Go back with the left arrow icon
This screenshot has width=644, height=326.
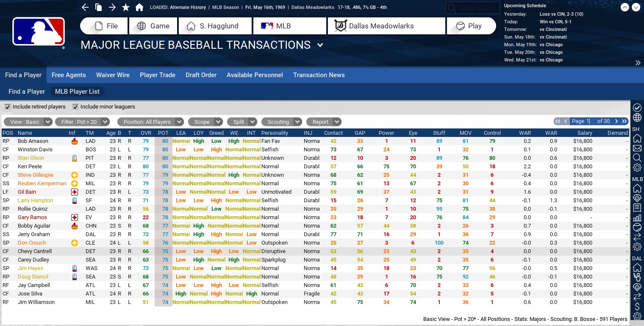point(85,7)
